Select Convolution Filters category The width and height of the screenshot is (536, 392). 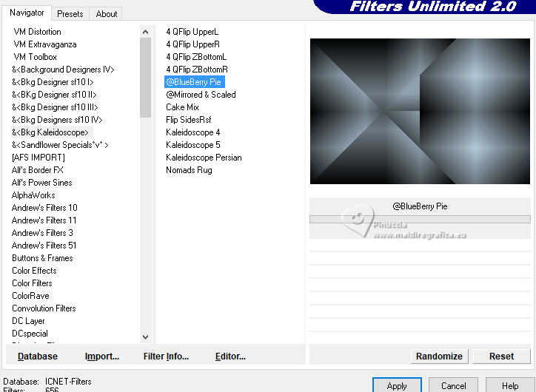click(x=44, y=308)
